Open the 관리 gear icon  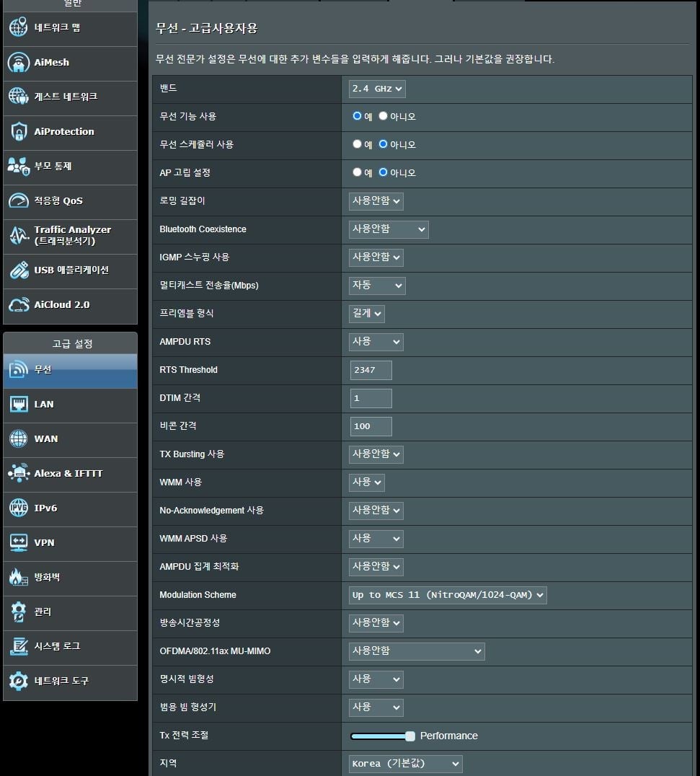pyautogui.click(x=18, y=612)
